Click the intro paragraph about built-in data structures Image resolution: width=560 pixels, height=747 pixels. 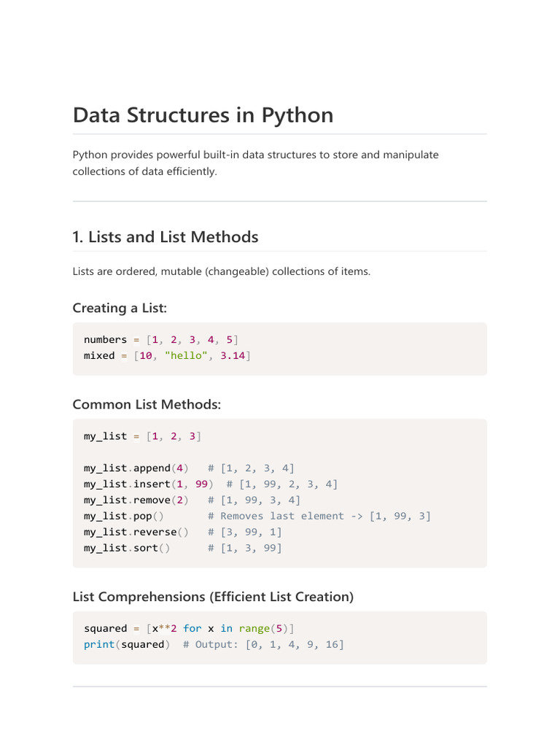255,163
